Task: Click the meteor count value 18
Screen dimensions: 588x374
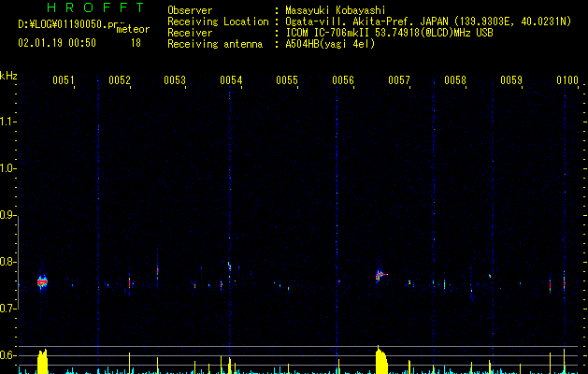Action: (x=136, y=43)
